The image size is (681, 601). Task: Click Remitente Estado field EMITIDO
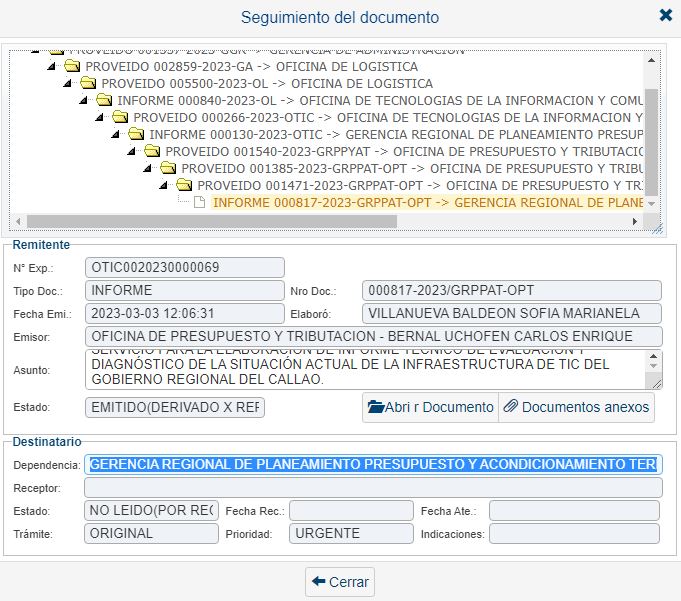coord(175,407)
